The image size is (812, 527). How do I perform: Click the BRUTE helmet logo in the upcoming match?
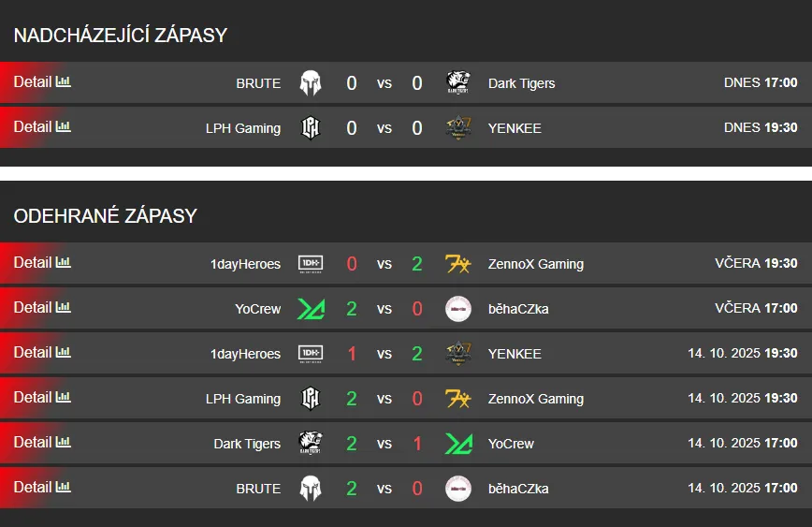pos(310,83)
